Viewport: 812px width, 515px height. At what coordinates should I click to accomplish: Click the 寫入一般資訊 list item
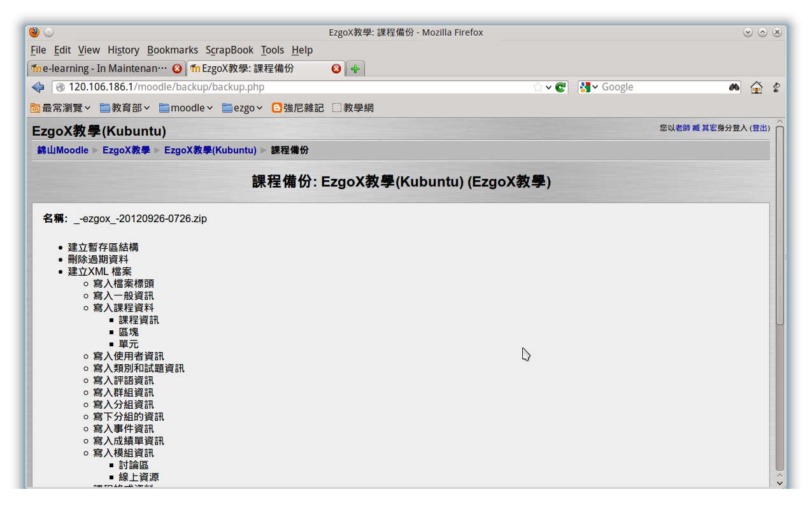[124, 295]
